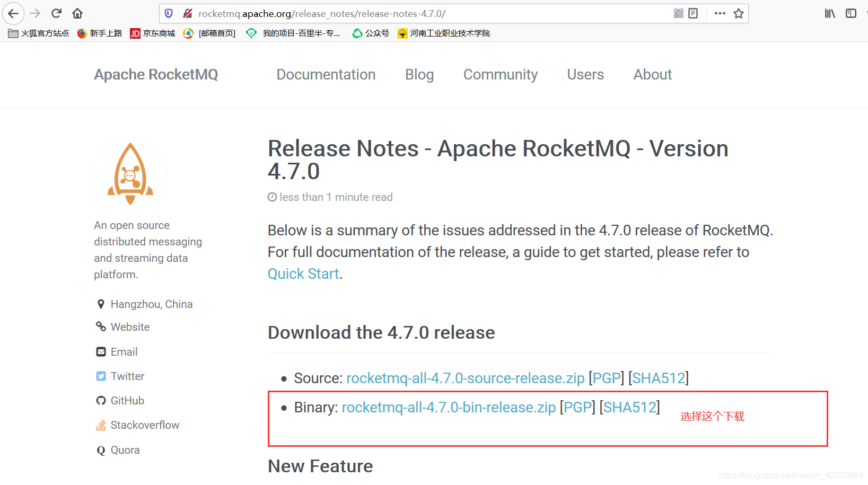The image size is (868, 485).
Task: Open the Community nav item
Action: click(501, 75)
